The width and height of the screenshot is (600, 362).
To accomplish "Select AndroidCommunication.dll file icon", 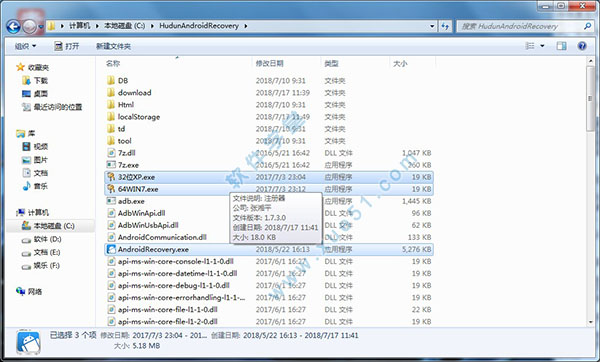I will click(x=111, y=237).
